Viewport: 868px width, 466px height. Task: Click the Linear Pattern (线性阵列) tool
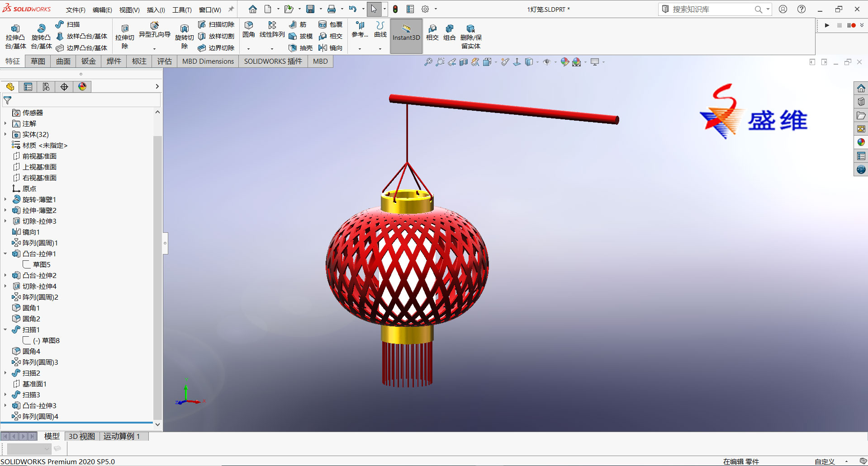(272, 29)
